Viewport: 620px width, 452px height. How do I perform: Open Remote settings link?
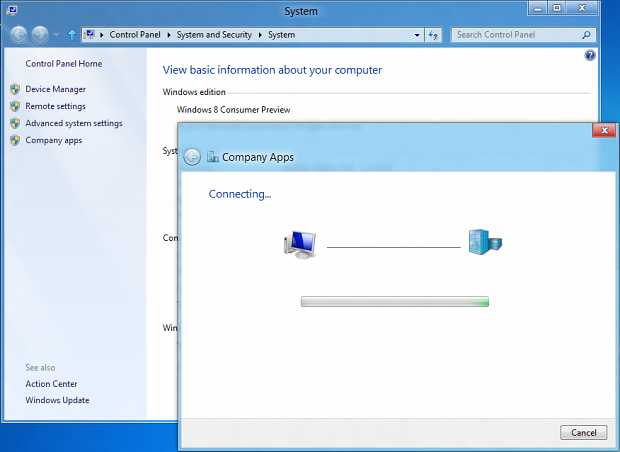click(x=55, y=106)
